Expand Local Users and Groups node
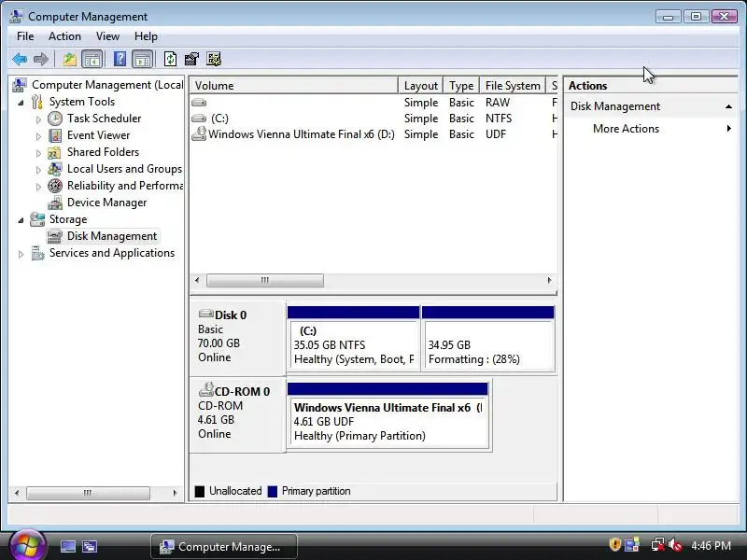Viewport: 747px width, 560px height. click(38, 170)
